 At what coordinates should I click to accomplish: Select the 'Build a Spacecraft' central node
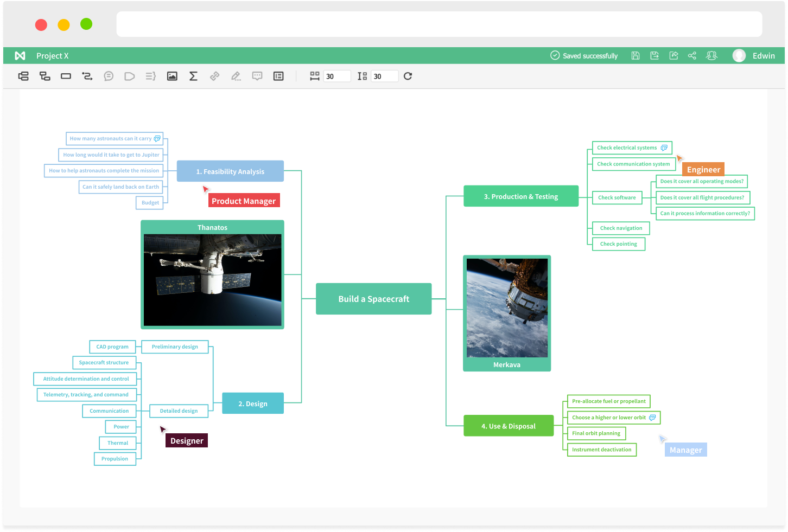pos(373,299)
